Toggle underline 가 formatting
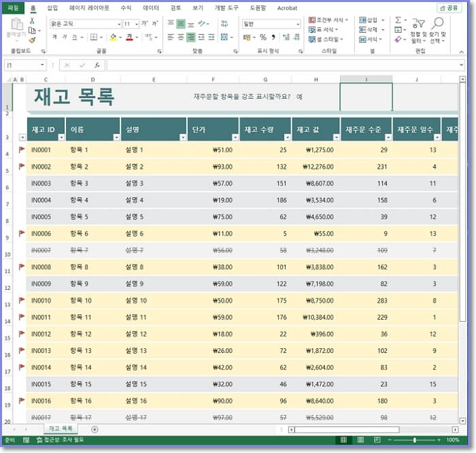The width and height of the screenshot is (476, 453). [75, 37]
